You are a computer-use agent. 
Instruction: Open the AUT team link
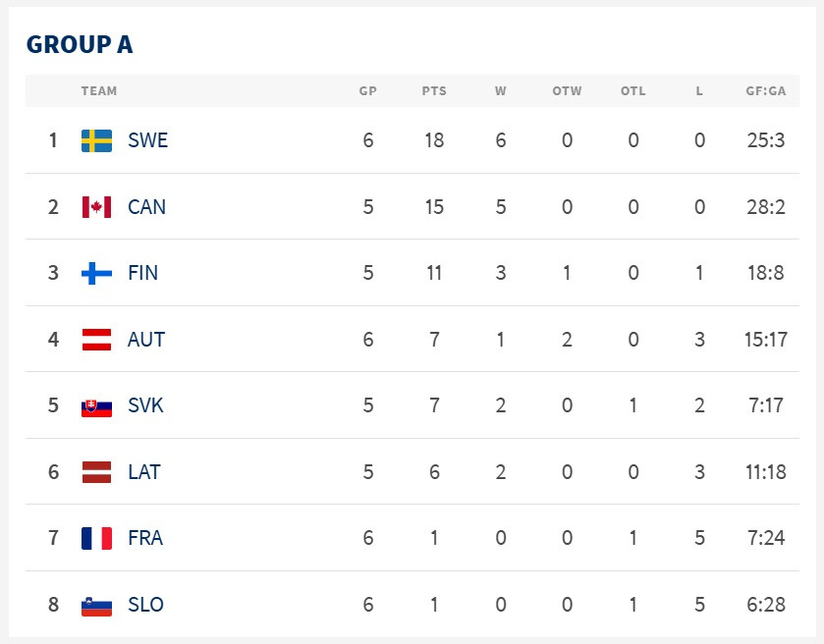146,340
